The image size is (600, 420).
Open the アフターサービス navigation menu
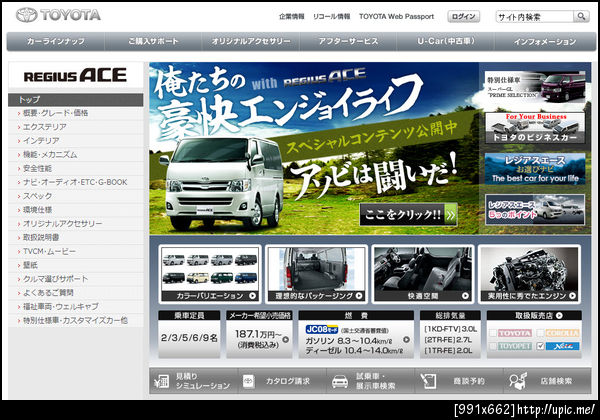point(348,41)
